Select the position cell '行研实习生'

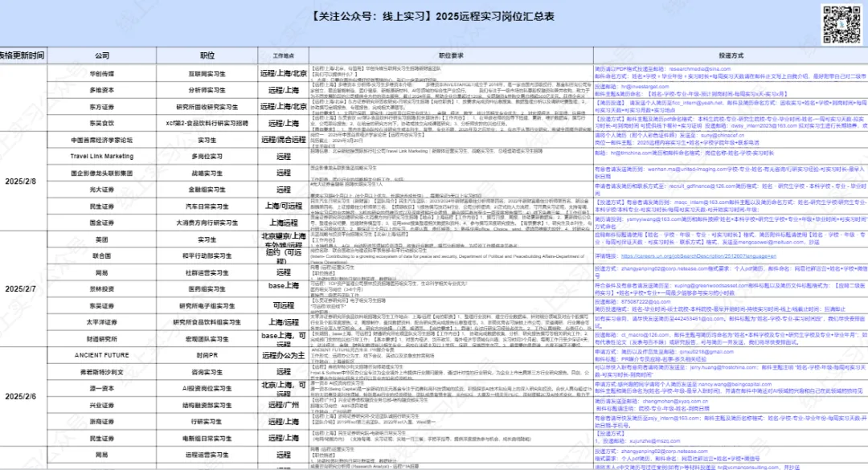tap(207, 422)
